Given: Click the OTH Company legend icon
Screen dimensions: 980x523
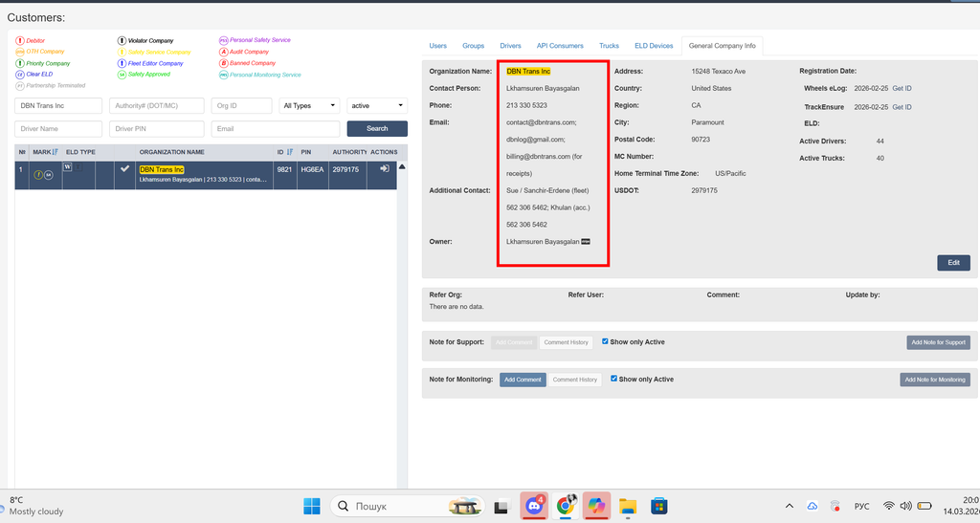Looking at the screenshot, I should click(19, 52).
